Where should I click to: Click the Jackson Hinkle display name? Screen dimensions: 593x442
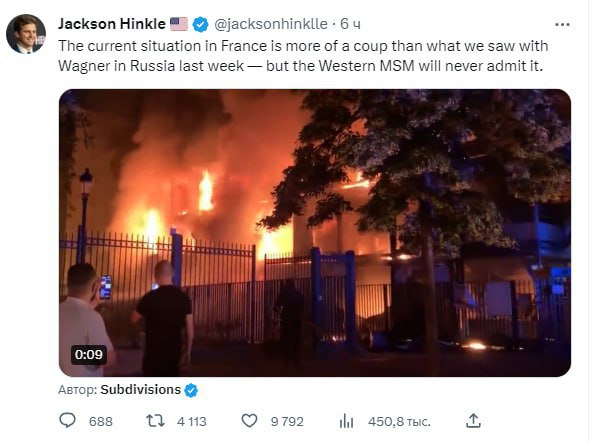point(112,24)
